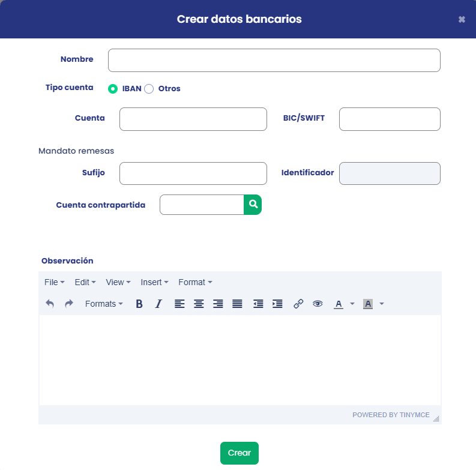The height and width of the screenshot is (470, 476).
Task: Open the text color dropdown arrow
Action: click(352, 304)
